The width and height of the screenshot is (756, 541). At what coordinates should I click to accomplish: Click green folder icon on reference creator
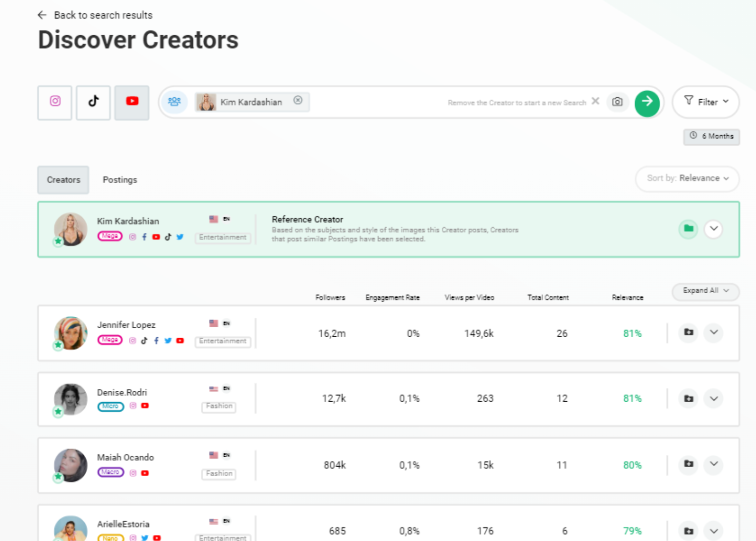688,229
